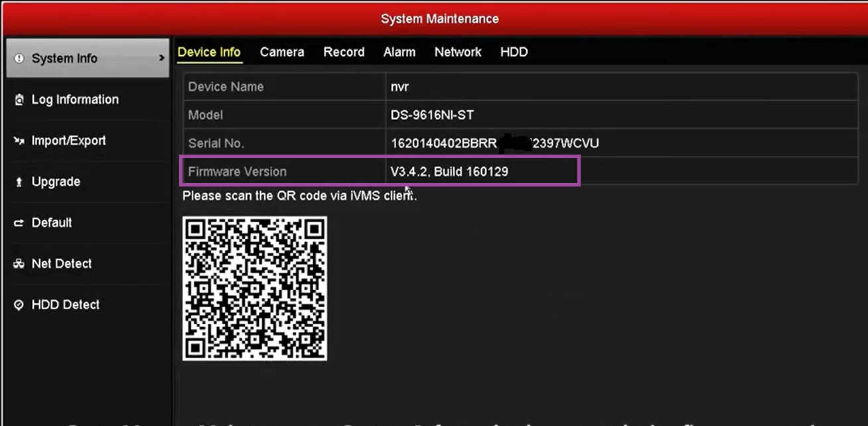Open the Alarm tab
Screen dimensions: 868x426
(x=399, y=52)
